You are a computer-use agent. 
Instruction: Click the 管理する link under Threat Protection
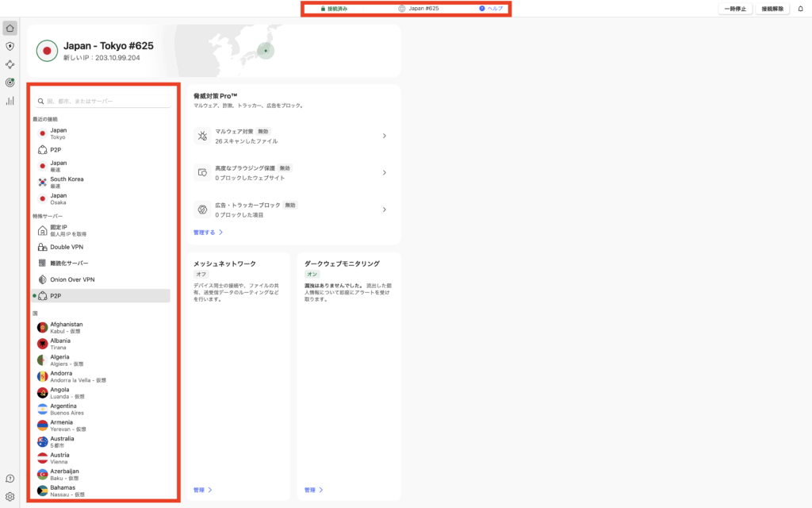tap(209, 233)
